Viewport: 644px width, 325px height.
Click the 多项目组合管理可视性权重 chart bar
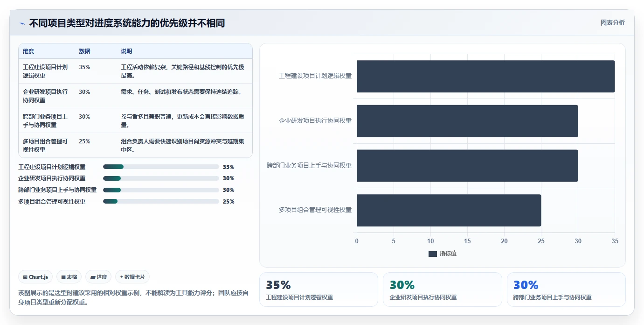pos(449,211)
